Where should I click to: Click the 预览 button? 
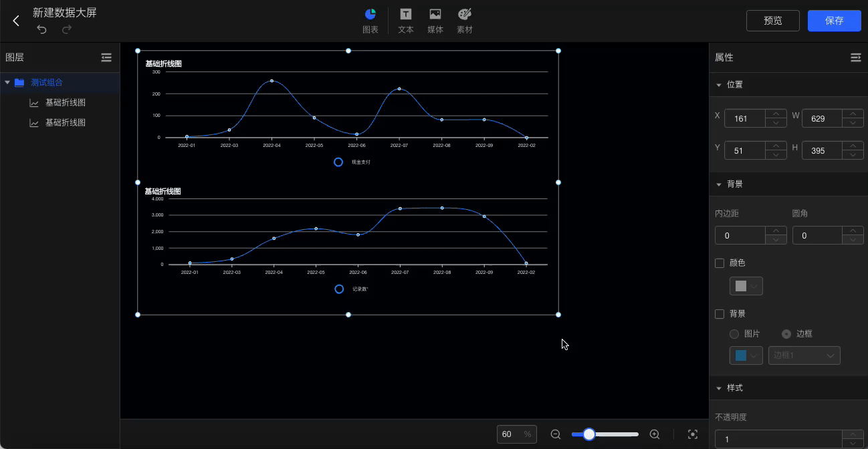coord(772,21)
